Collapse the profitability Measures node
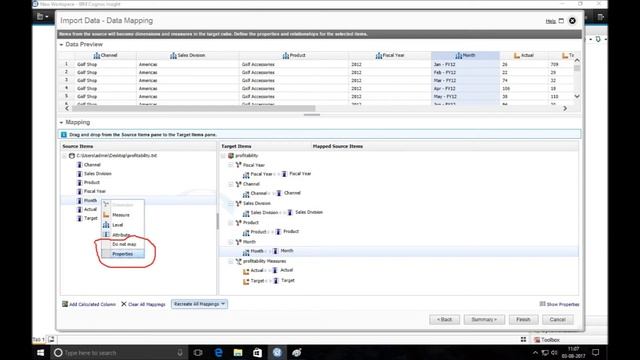The height and width of the screenshot is (360, 640). coord(231,261)
